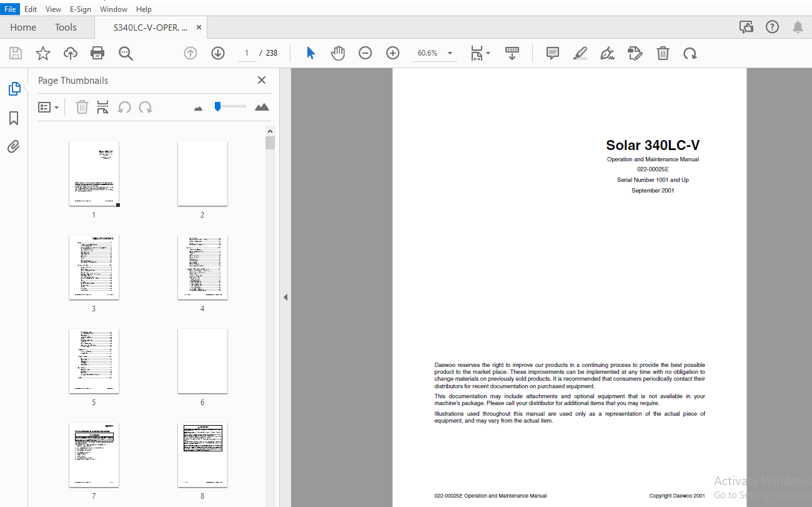
Task: Select page 6 blank thumbnail
Action: point(202,361)
